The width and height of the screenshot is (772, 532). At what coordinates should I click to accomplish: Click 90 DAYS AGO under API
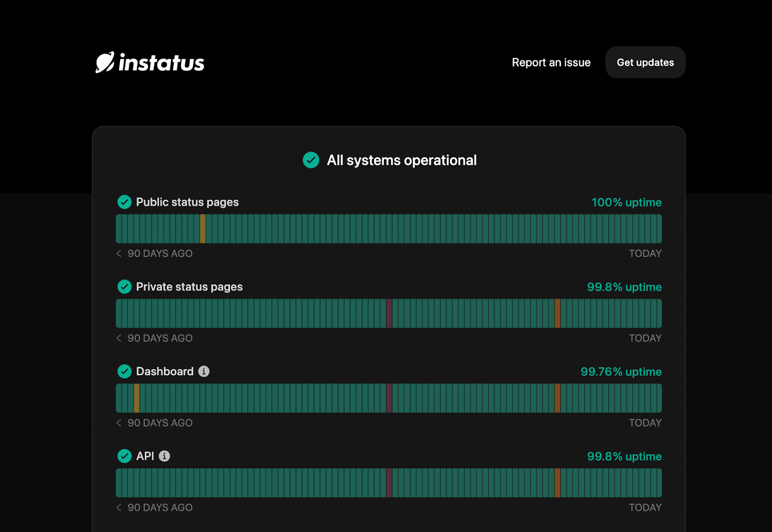160,507
